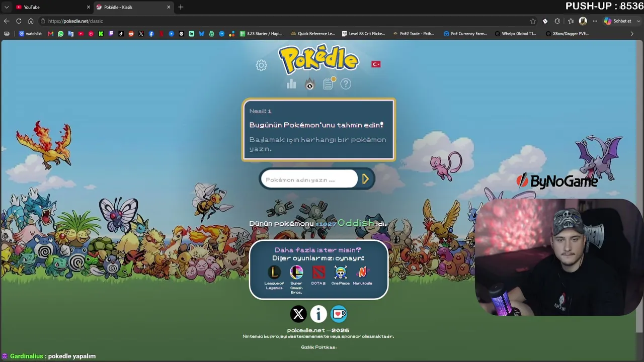Open the Reddit bookmark icon

click(x=131, y=34)
